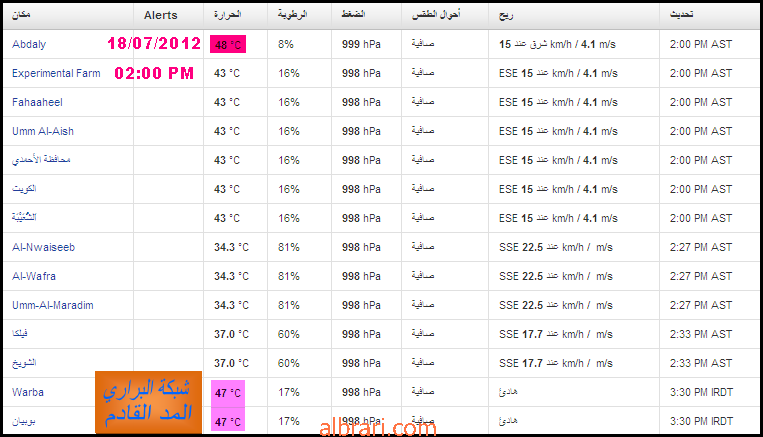Select the highlighted 47 °C cell for Warba
This screenshot has height=437, width=763.
228,393
